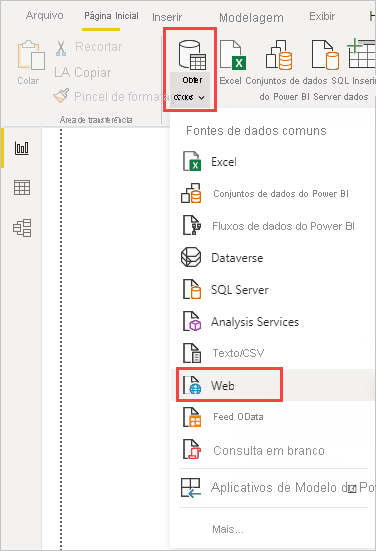Click the Consulta em branco script icon
376x551 pixels.
[x=192, y=450]
